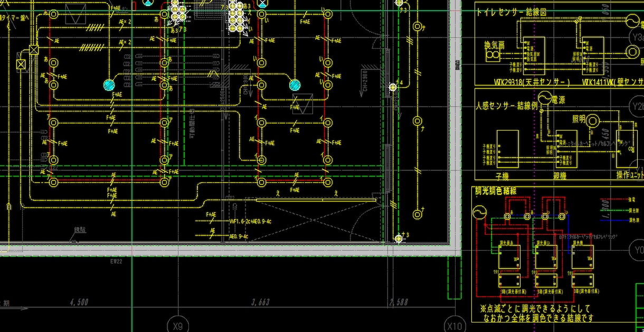This screenshot has width=644, height=332.
Task: Select the upper crossed box symbol at left edge
Action: [x=34, y=50]
